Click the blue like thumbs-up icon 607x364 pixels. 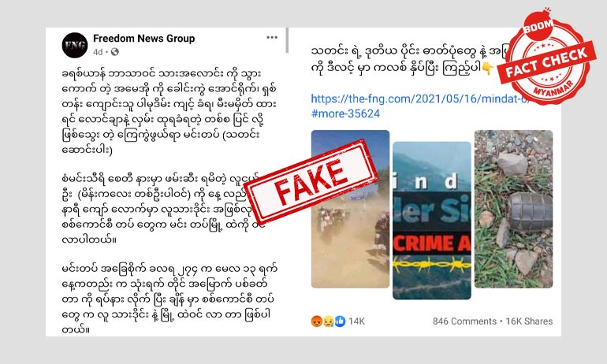click(340, 321)
